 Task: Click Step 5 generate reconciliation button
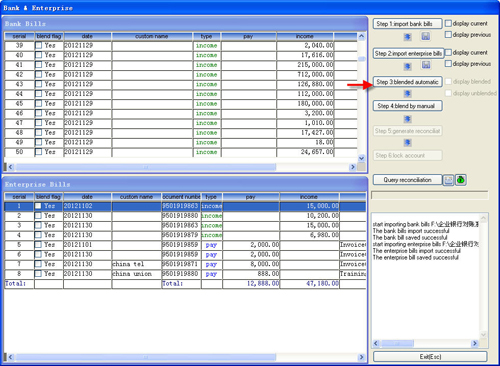[x=407, y=131]
